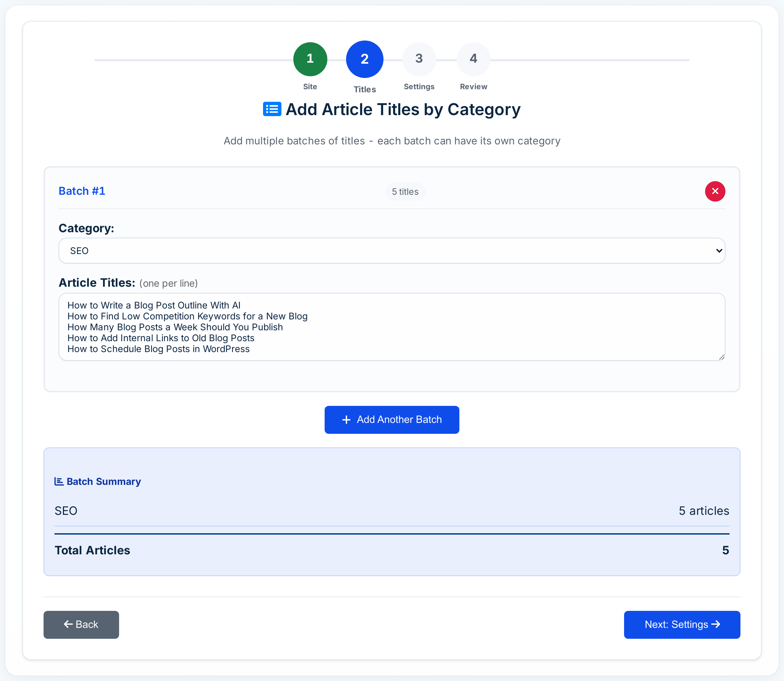Click 'How Many Blog Posts a Week' line
Screen dimensions: 784x681
click(175, 327)
